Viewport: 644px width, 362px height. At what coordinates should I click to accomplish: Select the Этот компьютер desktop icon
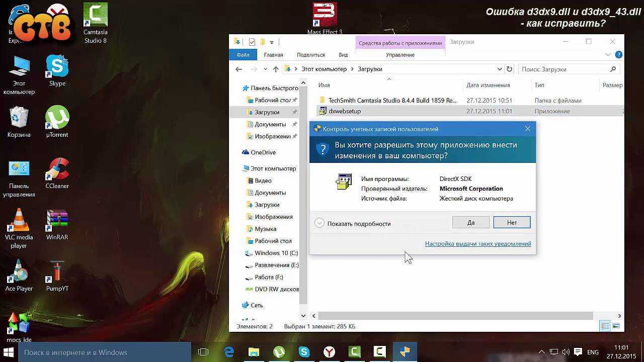pos(19,75)
